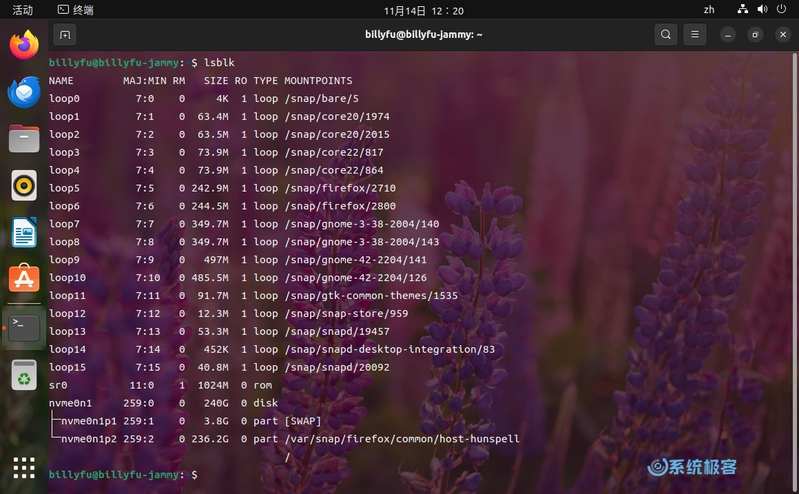Open the network status indicator
799x494 pixels.
pyautogui.click(x=743, y=9)
